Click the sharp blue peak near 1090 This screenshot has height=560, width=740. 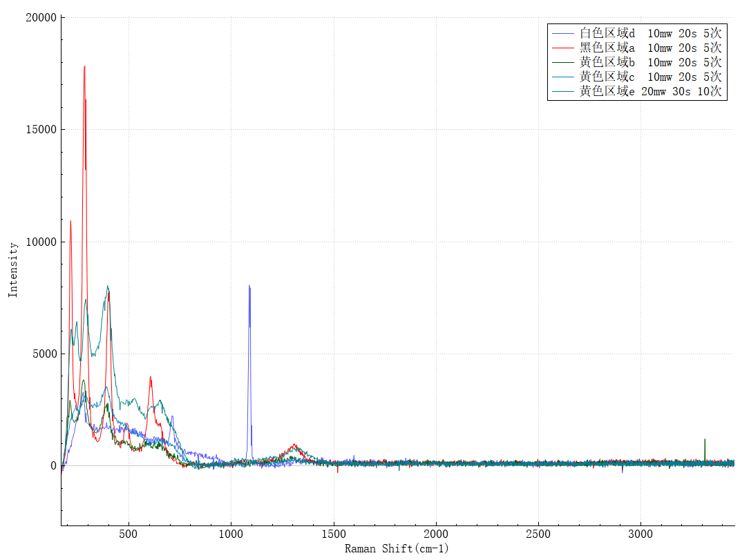pyautogui.click(x=249, y=287)
